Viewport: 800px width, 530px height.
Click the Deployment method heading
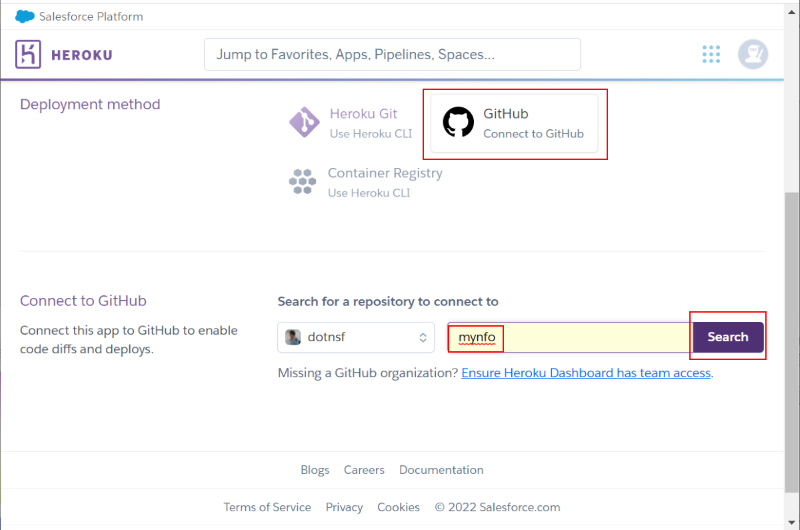pos(90,104)
